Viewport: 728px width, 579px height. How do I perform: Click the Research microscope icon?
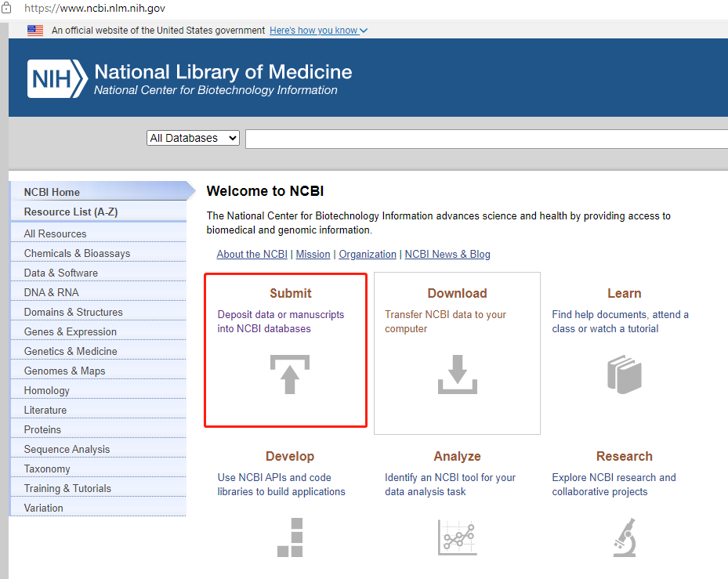click(x=625, y=537)
